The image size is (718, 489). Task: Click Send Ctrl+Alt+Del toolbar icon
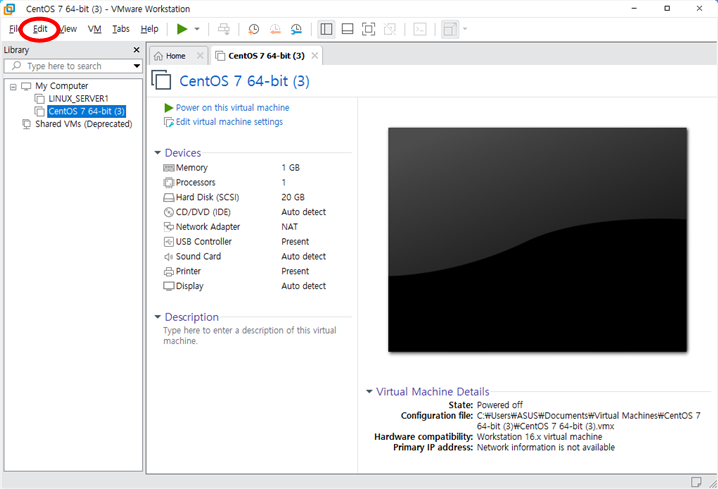point(223,29)
